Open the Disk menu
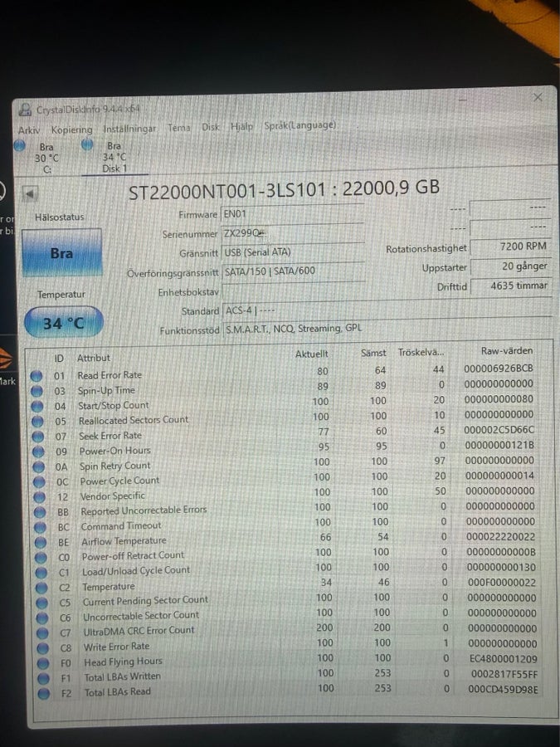This screenshot has width=560, height=747. click(x=211, y=127)
